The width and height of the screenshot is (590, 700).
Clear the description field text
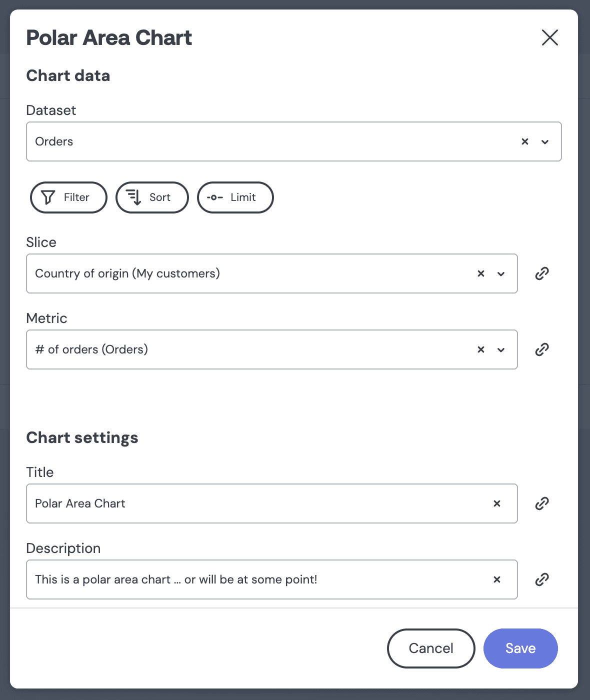(x=497, y=579)
